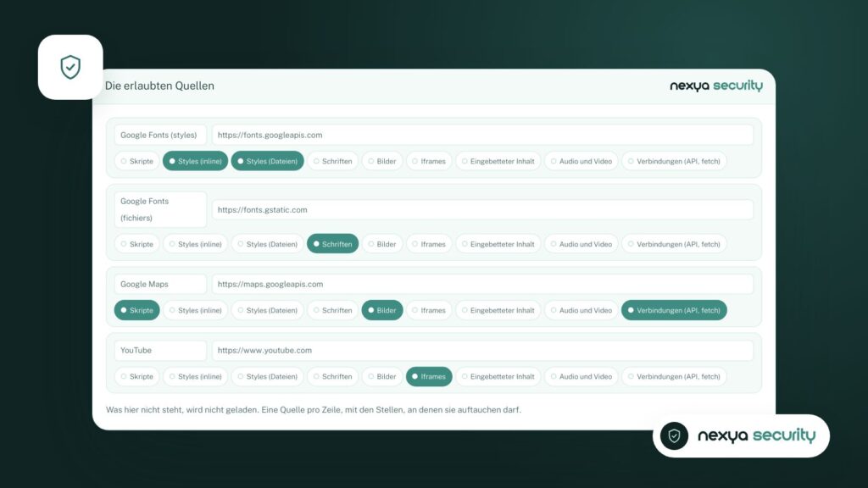Enable Eingebetteter Inhalt for YouTube row
The height and width of the screenshot is (488, 868).
[498, 377]
